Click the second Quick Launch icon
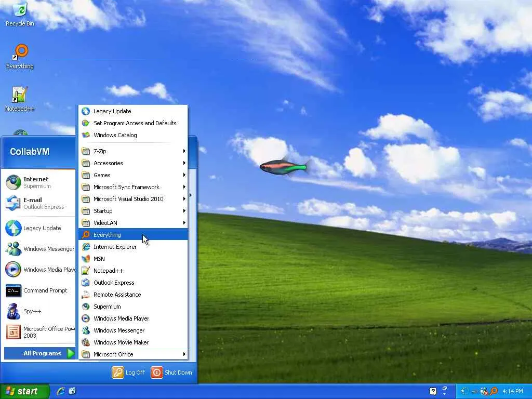The height and width of the screenshot is (399, 532). (x=72, y=391)
